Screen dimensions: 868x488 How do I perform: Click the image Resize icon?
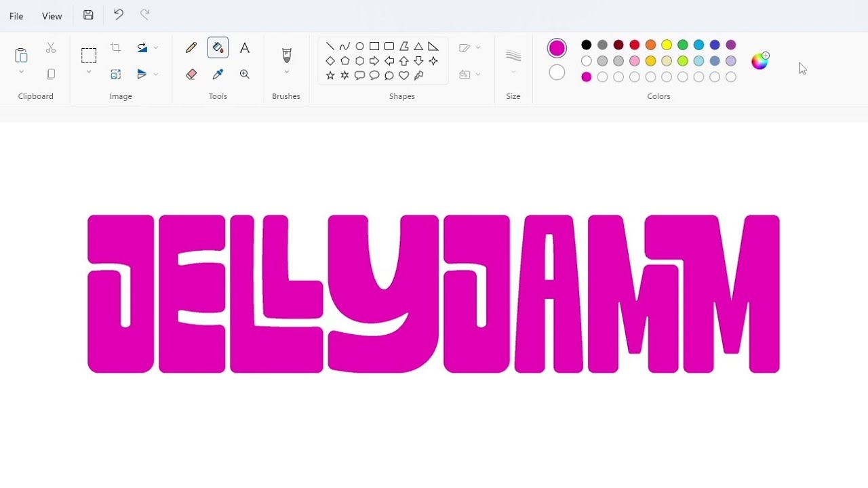116,74
